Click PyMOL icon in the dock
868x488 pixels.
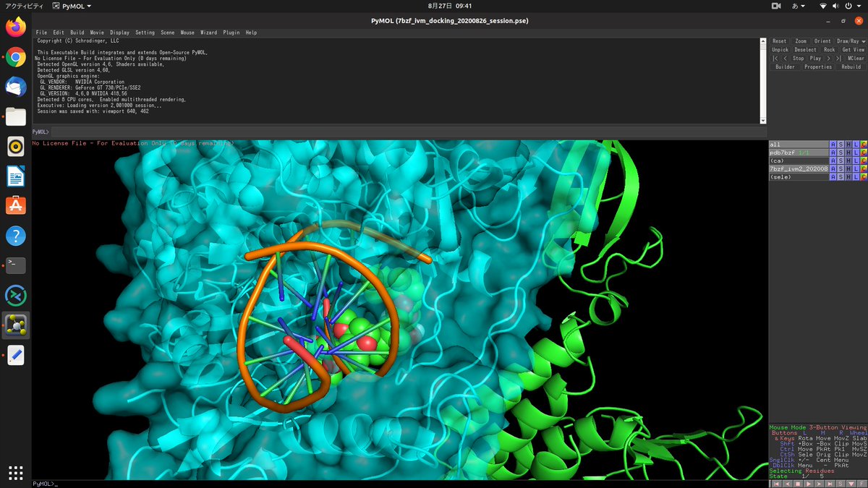tap(16, 325)
